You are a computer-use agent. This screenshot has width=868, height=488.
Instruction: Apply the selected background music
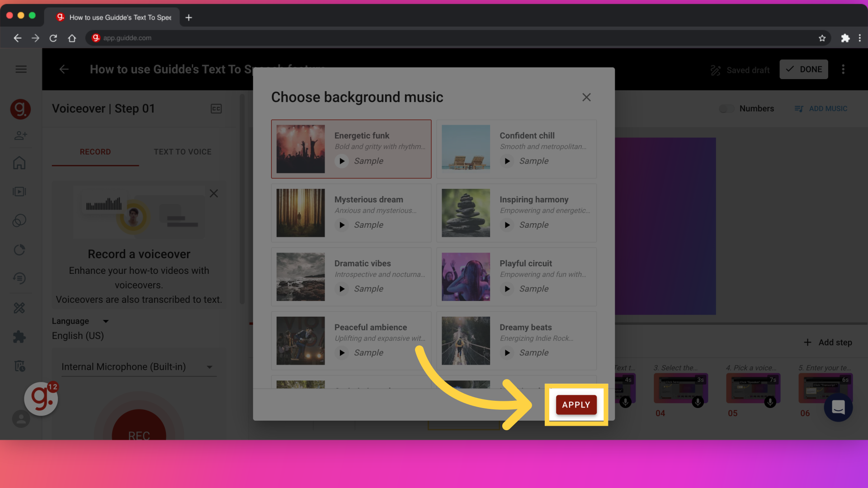(576, 405)
